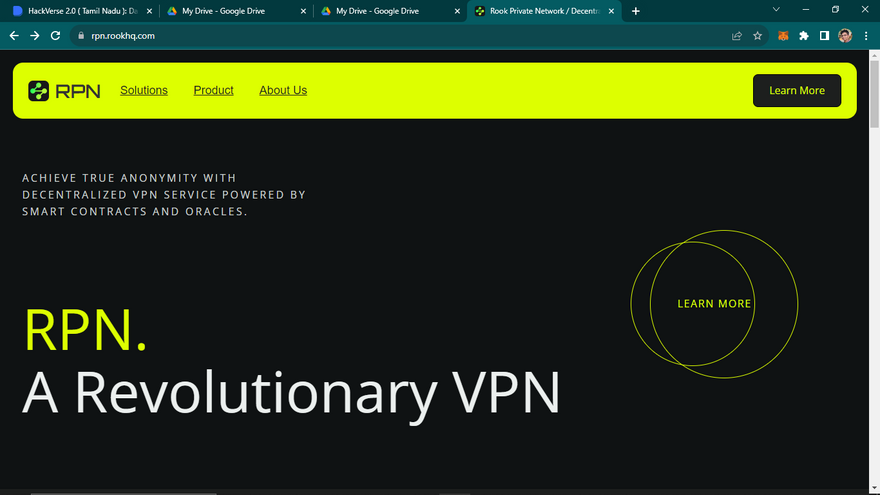Toggle the browser side panel
Screen dimensions: 880x495
(x=824, y=35)
